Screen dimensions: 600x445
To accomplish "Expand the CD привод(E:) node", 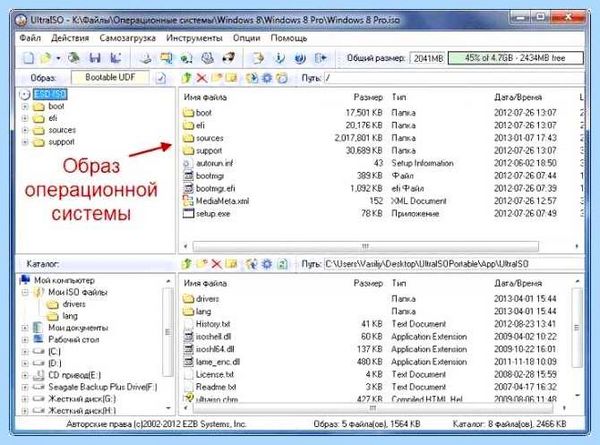I will [x=25, y=375].
